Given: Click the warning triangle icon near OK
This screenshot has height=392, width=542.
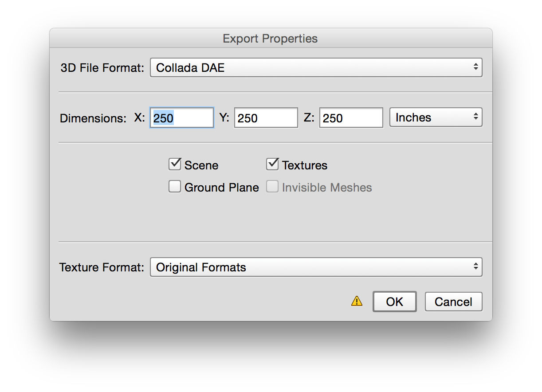Looking at the screenshot, I should (357, 301).
